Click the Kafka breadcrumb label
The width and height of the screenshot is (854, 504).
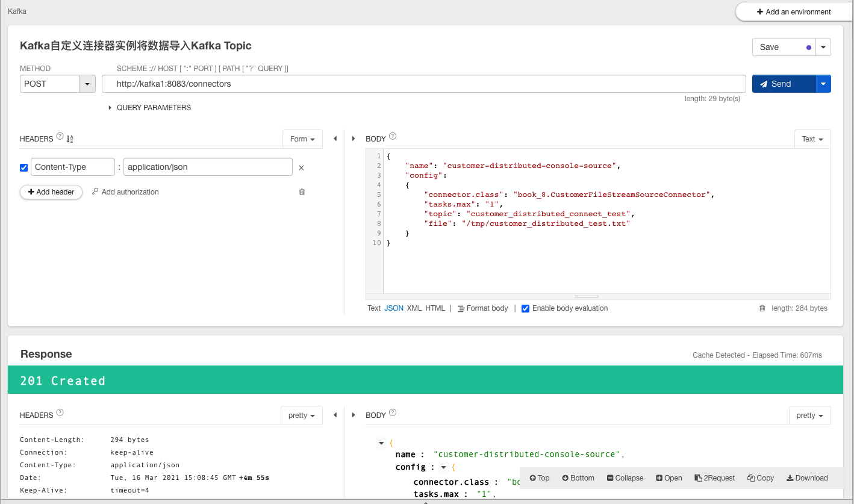coord(17,11)
